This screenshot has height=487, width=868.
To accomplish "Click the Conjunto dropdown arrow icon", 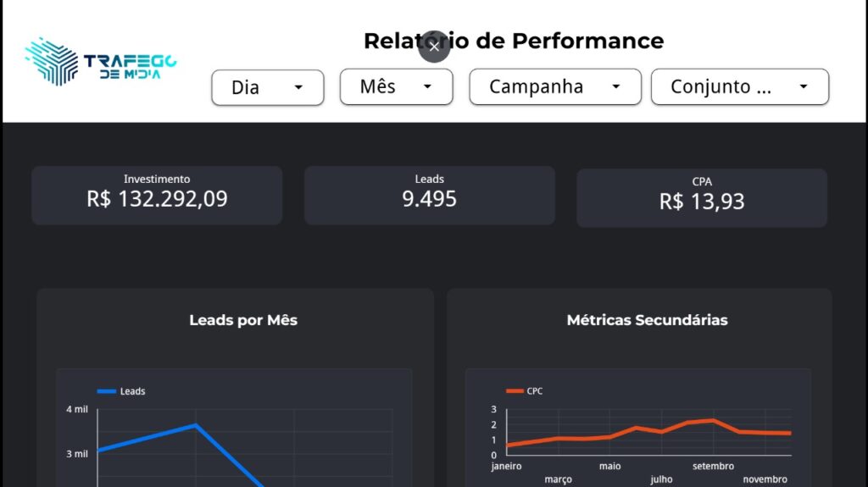I will point(804,86).
